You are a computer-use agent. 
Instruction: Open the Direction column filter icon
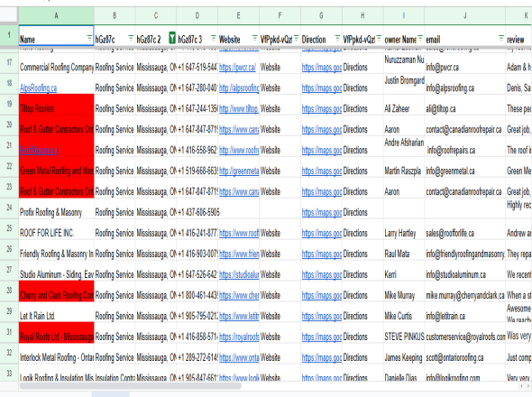337,38
